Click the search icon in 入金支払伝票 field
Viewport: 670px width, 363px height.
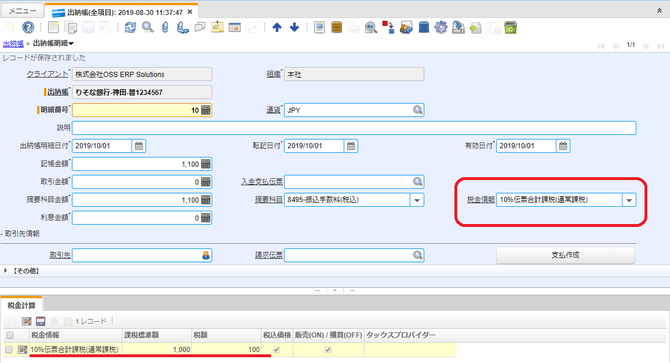tap(417, 182)
